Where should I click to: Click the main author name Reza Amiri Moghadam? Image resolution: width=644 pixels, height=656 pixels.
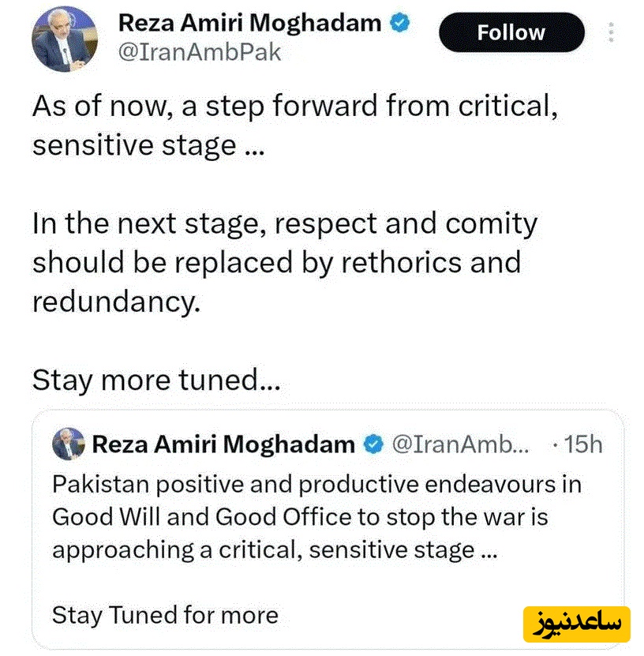(249, 24)
